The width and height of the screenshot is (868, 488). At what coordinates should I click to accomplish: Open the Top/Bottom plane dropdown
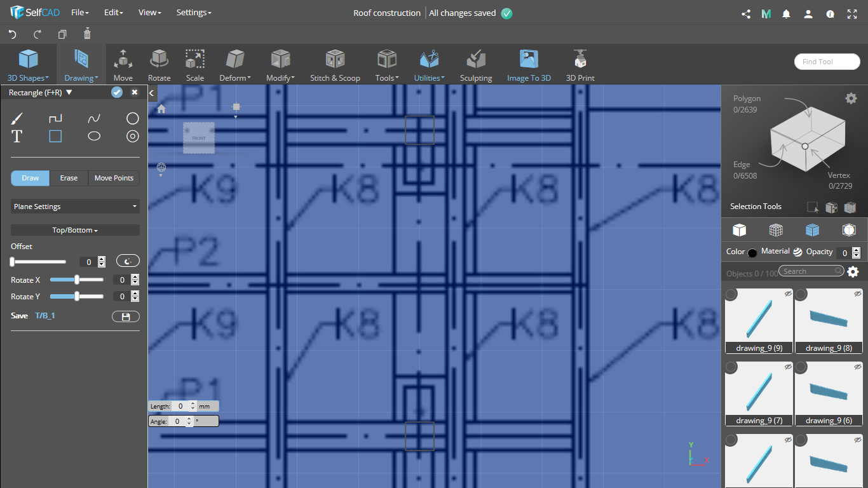(75, 230)
